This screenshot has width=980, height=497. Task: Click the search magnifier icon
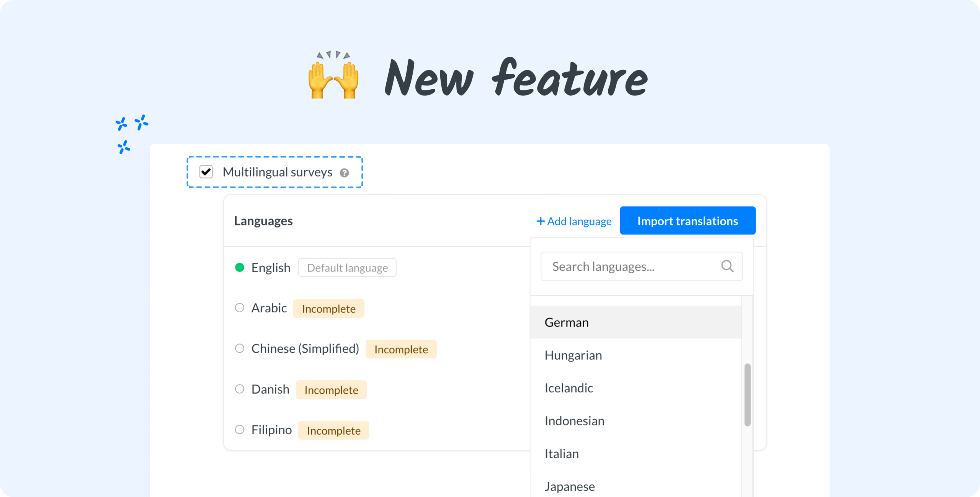(727, 266)
